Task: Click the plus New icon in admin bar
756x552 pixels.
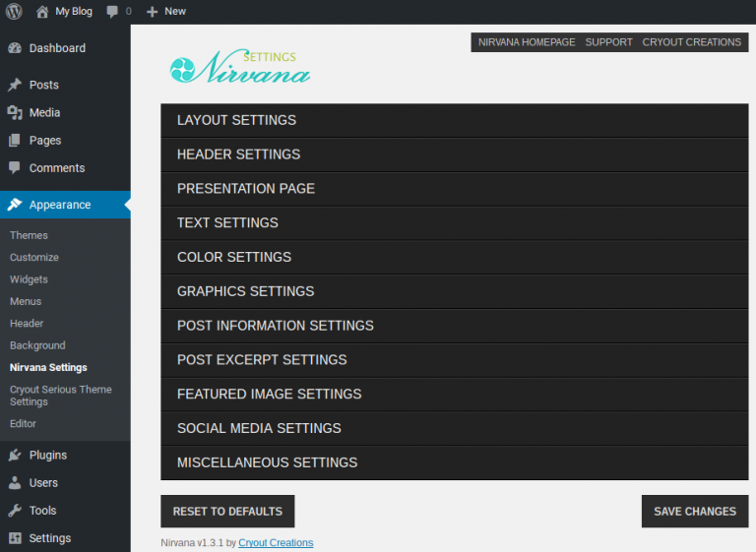Action: tap(152, 12)
